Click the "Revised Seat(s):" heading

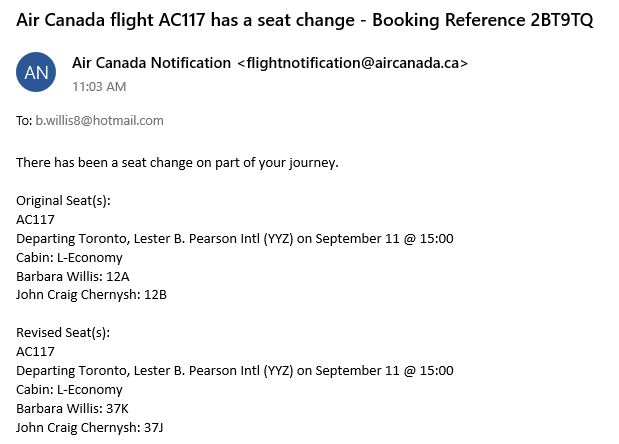[x=62, y=333]
